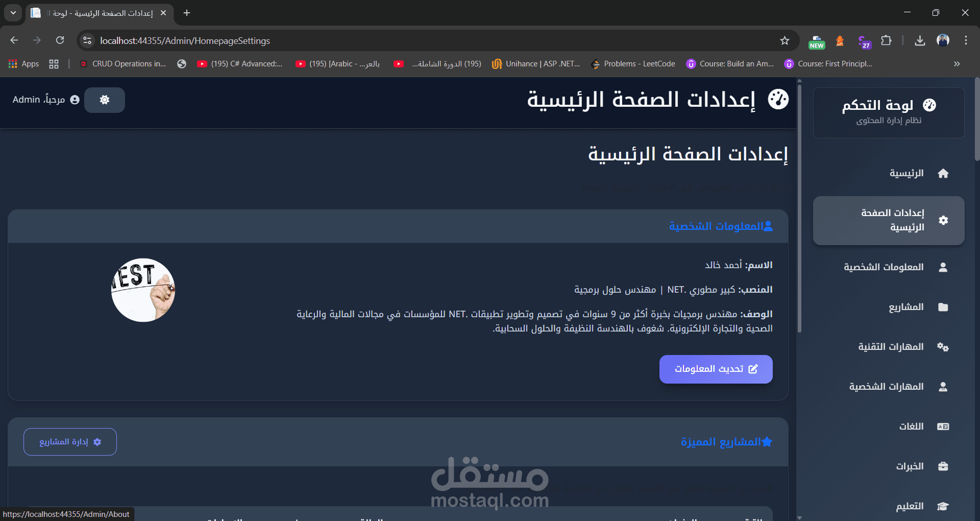Go back with the browser back arrow
The width and height of the screenshot is (980, 521).
point(14,40)
